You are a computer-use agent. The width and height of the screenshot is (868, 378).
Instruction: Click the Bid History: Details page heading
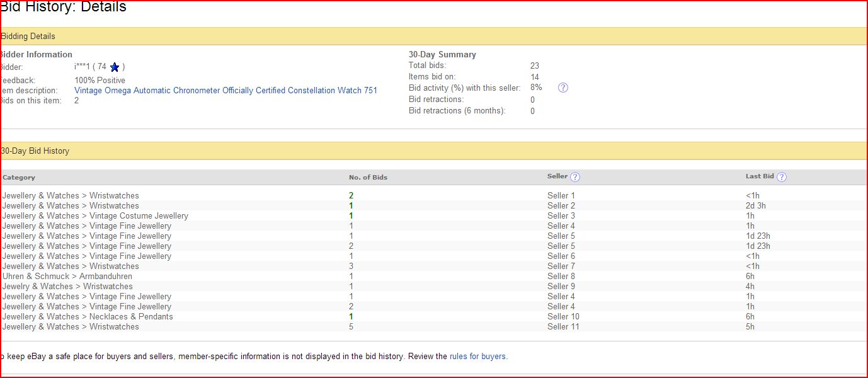tap(63, 8)
